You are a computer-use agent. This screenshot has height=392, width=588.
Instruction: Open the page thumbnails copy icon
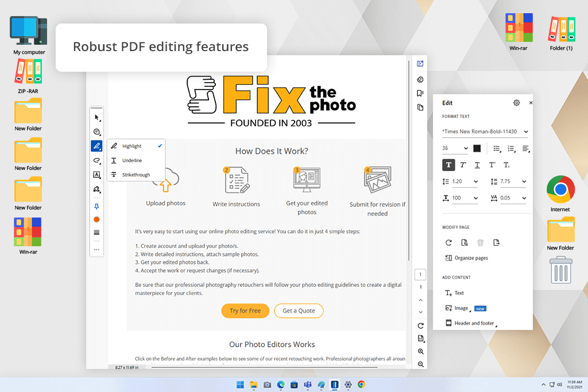tap(420, 107)
